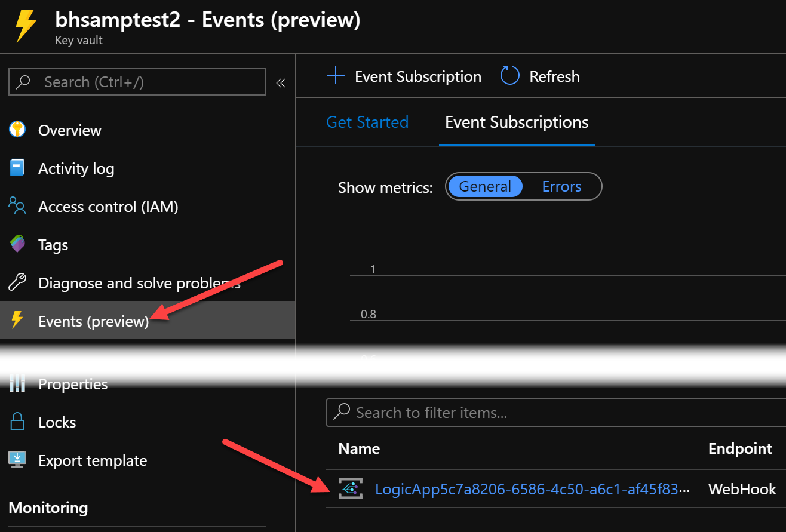Collapse the sidebar with double chevron
Viewport: 786px width, 532px height.
(281, 83)
